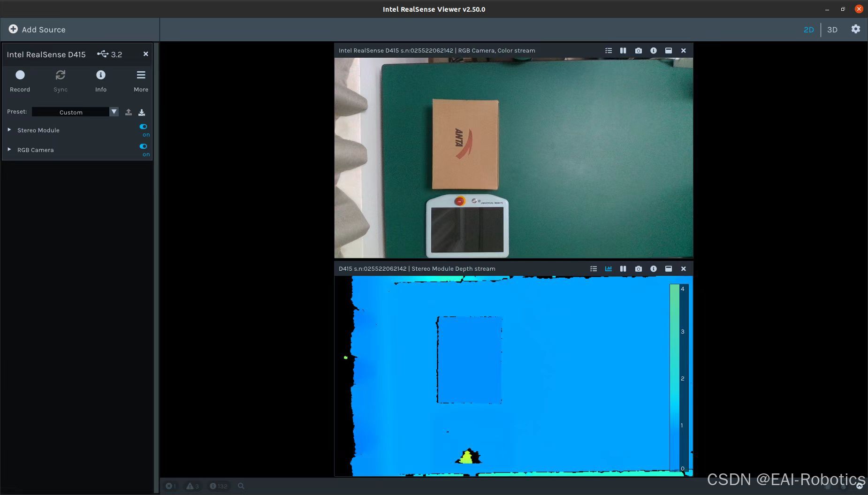Show Depth stream info overlay

coord(653,268)
